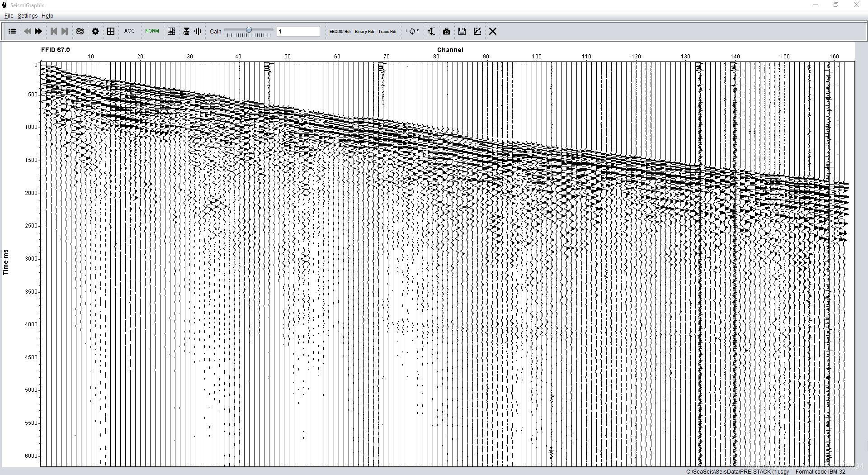Click the Time ms axis label
This screenshot has height=475, width=868.
(6, 262)
